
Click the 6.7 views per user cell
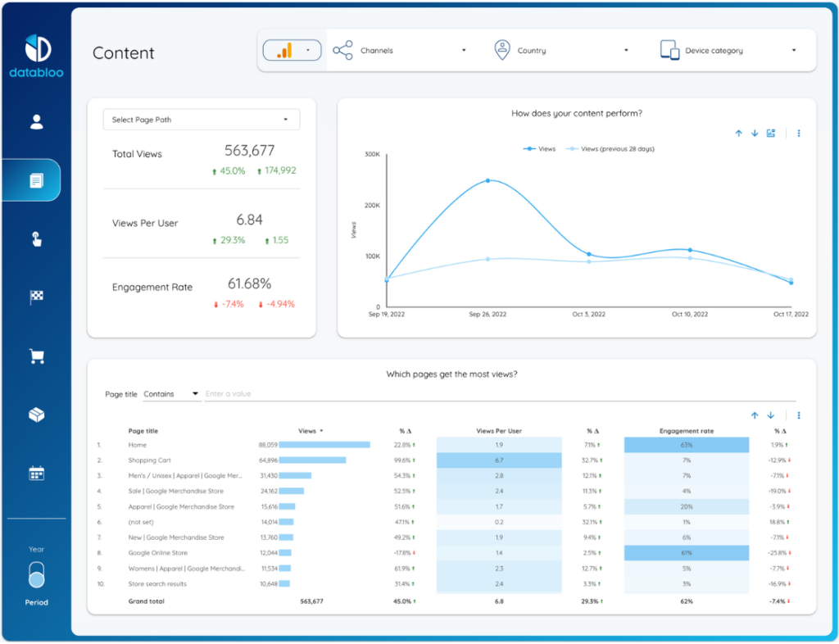(x=499, y=460)
